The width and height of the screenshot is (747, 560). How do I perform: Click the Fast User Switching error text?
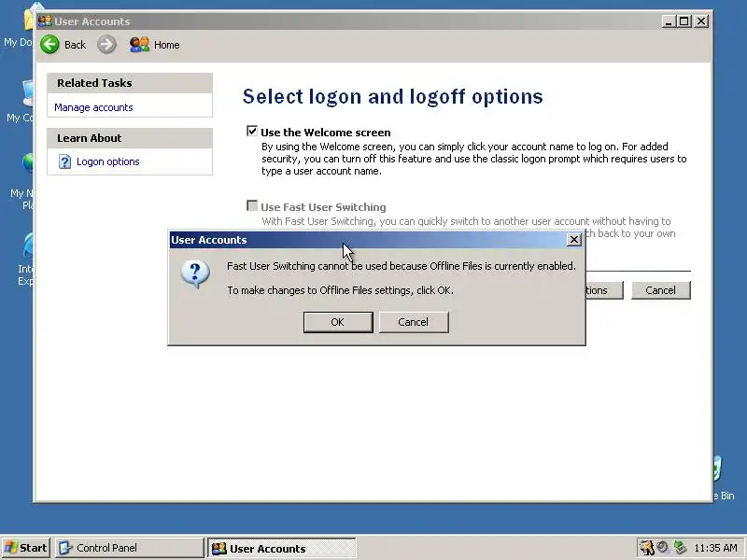pyautogui.click(x=402, y=266)
